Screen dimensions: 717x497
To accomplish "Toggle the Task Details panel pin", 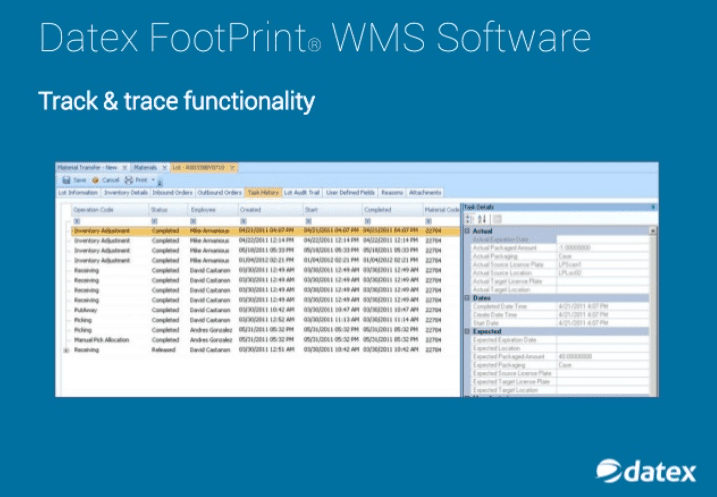I will coord(653,207).
